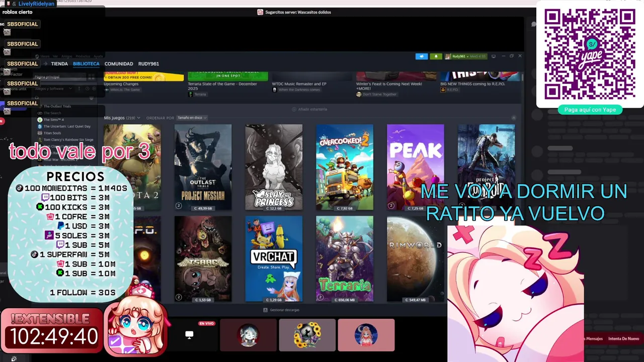Viewport: 644px width, 362px height.
Task: Open the PEAK game cover
Action: 415,167
